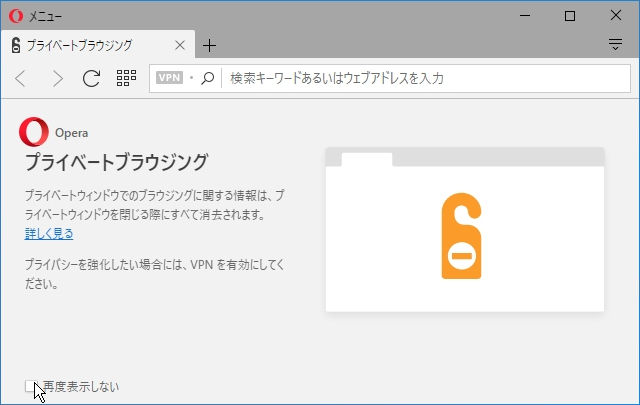Close the Opera window
The height and width of the screenshot is (405, 640).
point(616,16)
